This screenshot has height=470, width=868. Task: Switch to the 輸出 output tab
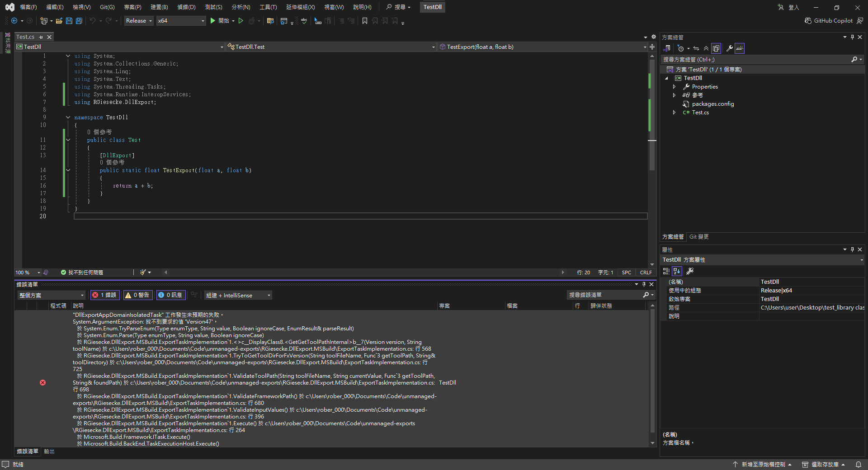tap(49, 451)
